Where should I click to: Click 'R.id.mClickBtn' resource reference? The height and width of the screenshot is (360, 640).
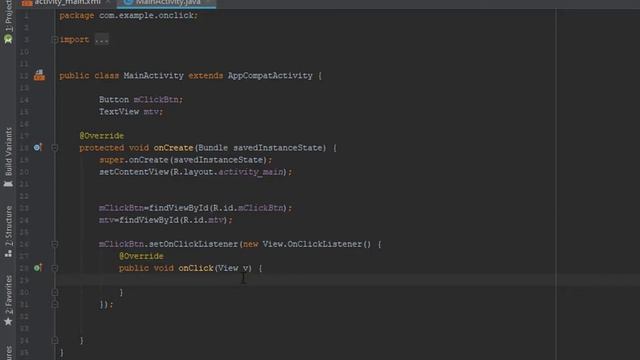(x=248, y=208)
